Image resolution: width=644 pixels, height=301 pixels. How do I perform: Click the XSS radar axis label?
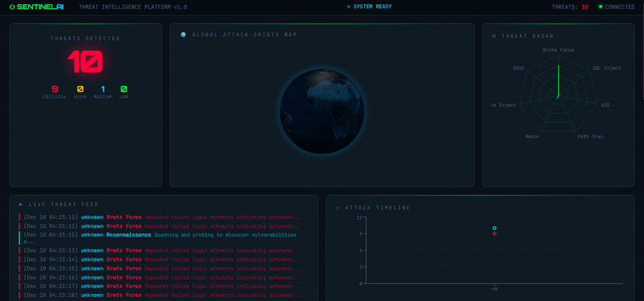pyautogui.click(x=605, y=105)
